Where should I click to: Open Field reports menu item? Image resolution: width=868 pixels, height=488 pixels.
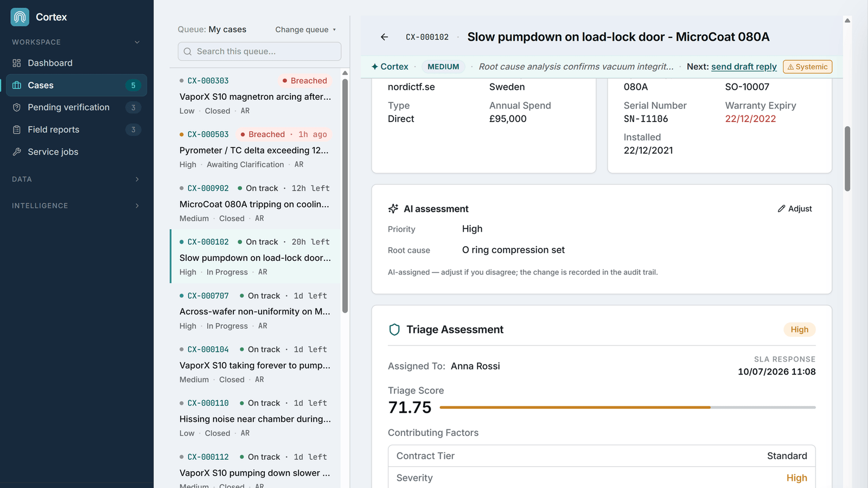pos(76,130)
